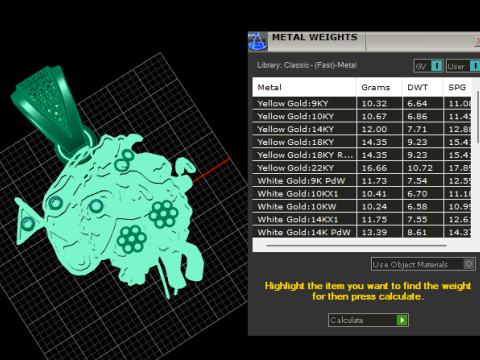Select the White Gold:14KX1 row

click(x=362, y=219)
